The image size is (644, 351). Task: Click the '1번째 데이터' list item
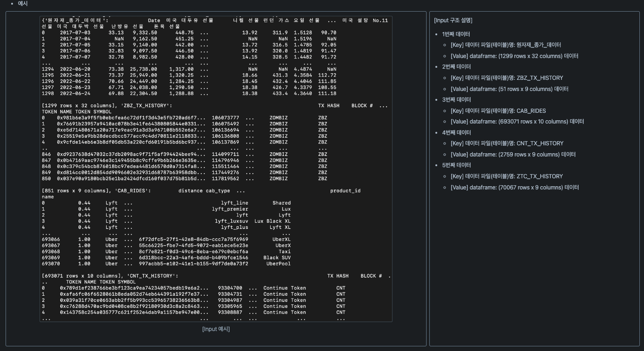coord(456,34)
